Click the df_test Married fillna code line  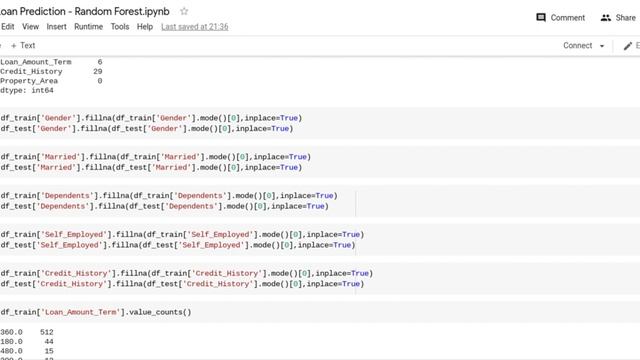[151, 167]
